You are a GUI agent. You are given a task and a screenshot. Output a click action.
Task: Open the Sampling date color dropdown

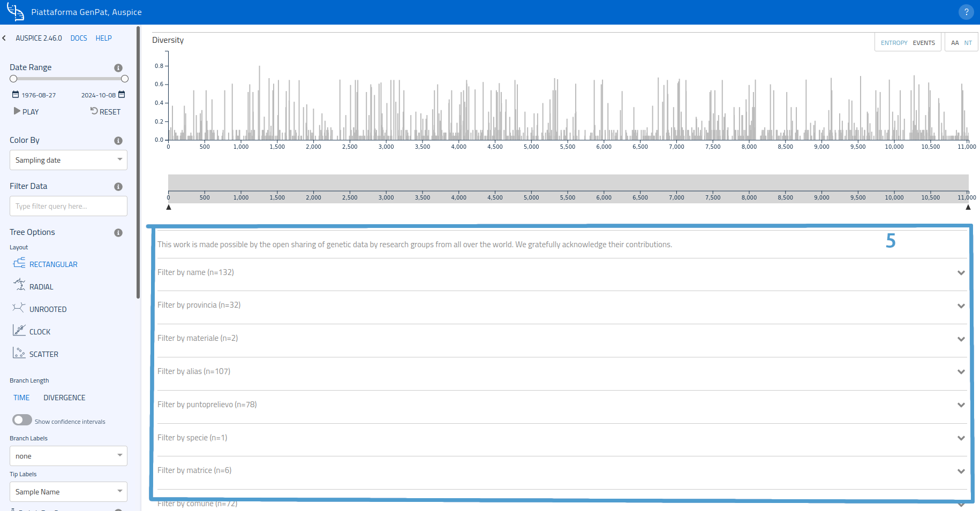click(68, 160)
